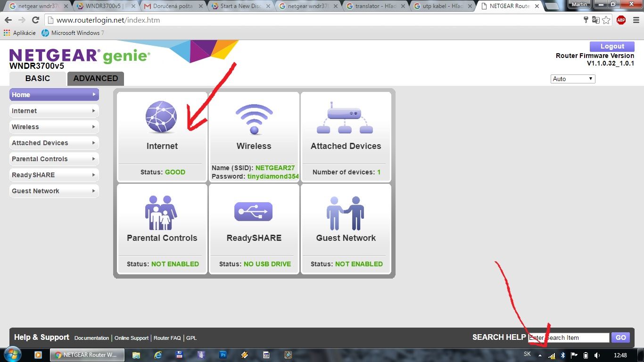
Task: Click the Guest Network handshake icon
Action: tap(346, 212)
